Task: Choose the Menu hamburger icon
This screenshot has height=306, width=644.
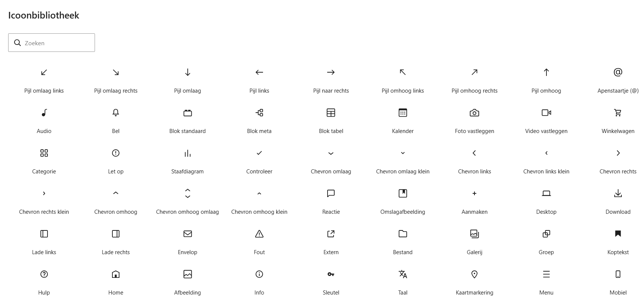Action: point(546,274)
